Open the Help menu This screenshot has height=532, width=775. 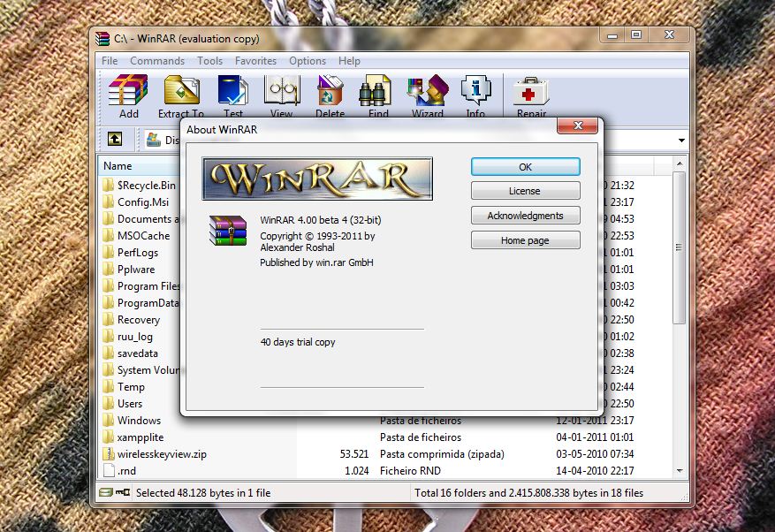click(349, 61)
